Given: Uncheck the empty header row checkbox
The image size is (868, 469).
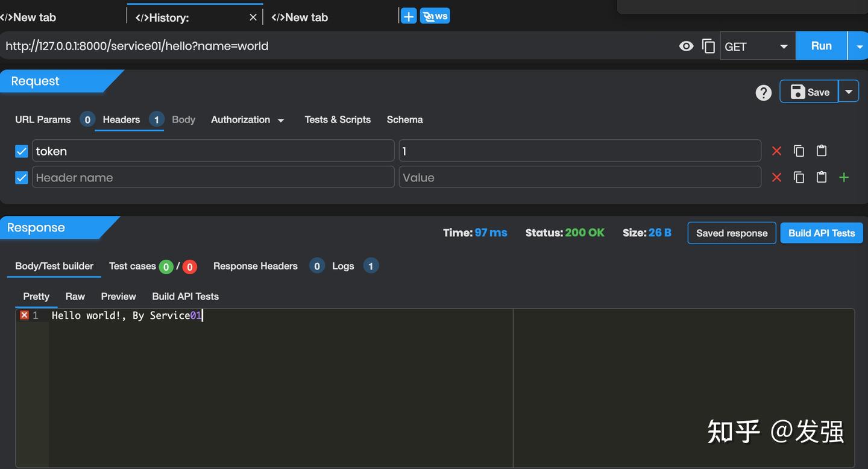Looking at the screenshot, I should tap(22, 178).
